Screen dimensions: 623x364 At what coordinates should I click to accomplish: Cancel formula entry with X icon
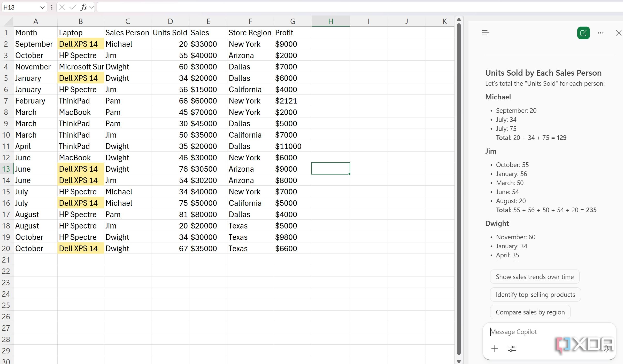pos(62,7)
